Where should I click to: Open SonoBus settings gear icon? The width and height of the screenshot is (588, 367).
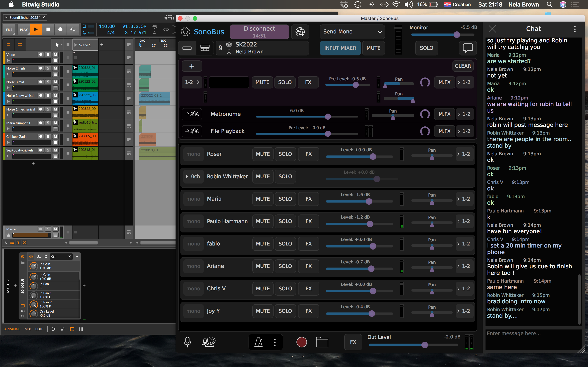(x=185, y=32)
